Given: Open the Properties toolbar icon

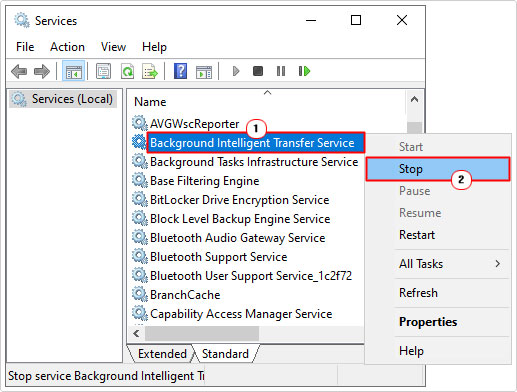Looking at the screenshot, I should point(104,71).
